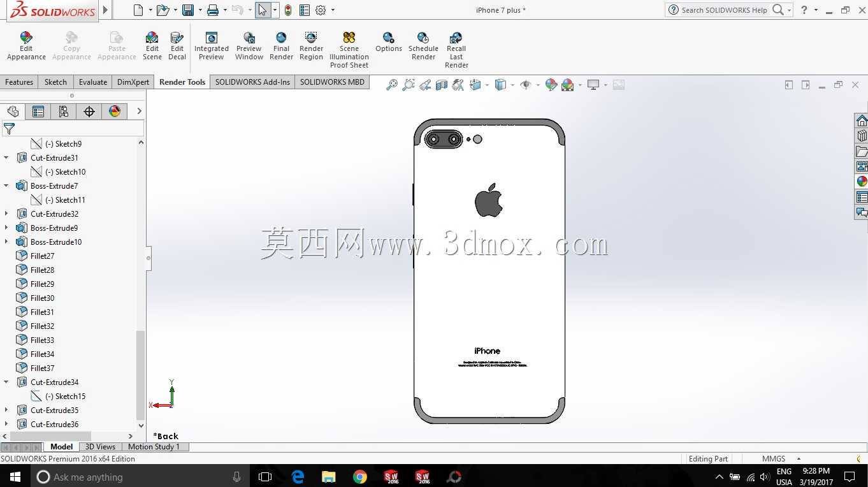This screenshot has width=868, height=487.
Task: Open the Preview Window render
Action: [x=249, y=46]
